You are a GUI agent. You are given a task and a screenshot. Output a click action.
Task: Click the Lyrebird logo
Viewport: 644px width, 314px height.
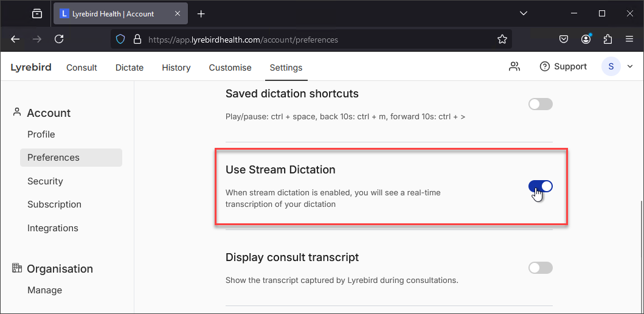[x=31, y=68]
